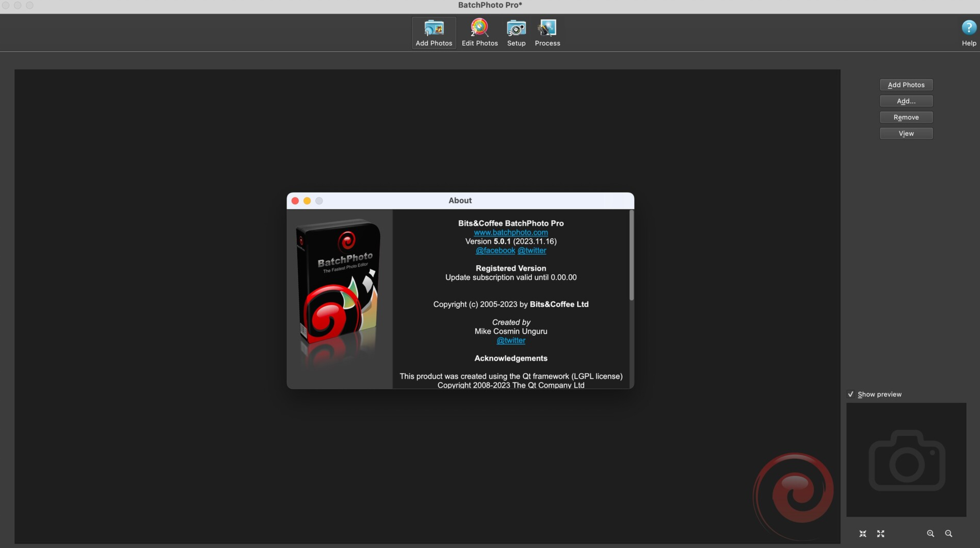Click the Remove button in sidebar
This screenshot has height=548, width=980.
906,117
